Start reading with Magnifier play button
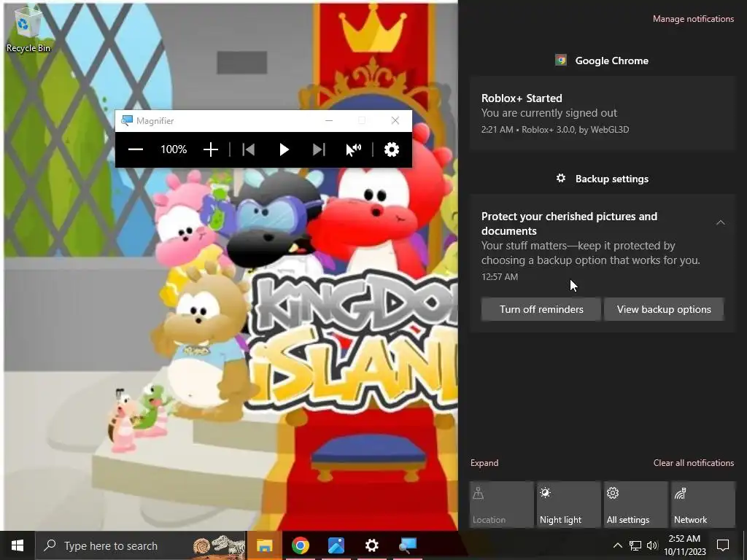The image size is (747, 560). [x=284, y=149]
